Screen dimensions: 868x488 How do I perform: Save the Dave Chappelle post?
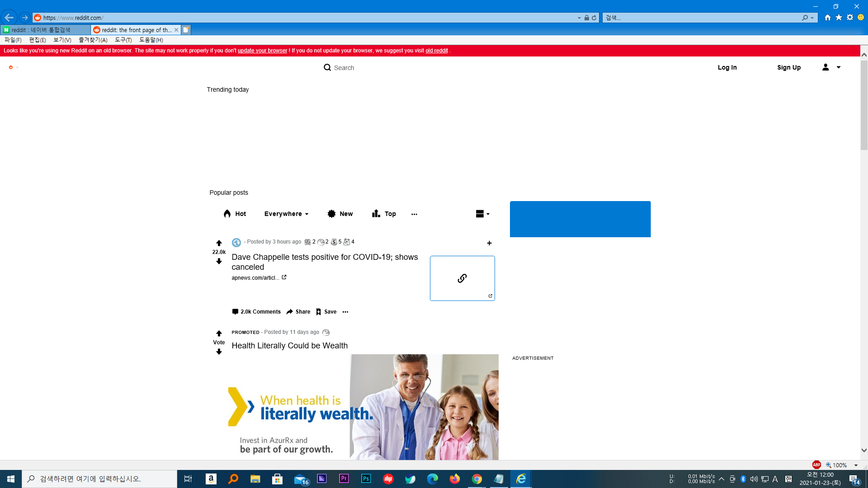(x=326, y=312)
